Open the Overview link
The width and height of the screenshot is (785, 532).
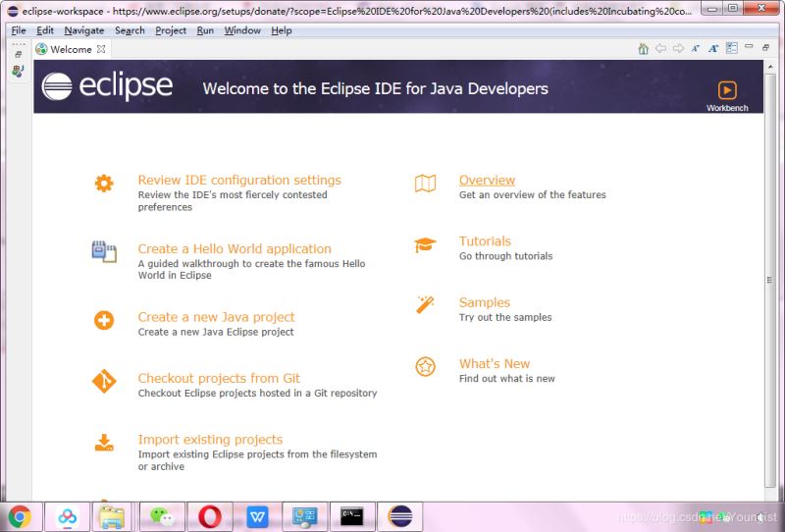[487, 181]
